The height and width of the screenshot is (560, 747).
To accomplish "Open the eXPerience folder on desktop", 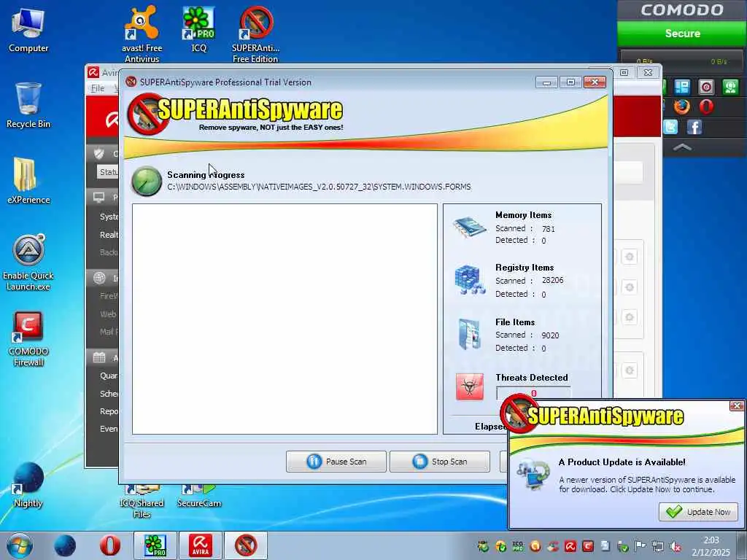I will pyautogui.click(x=28, y=181).
